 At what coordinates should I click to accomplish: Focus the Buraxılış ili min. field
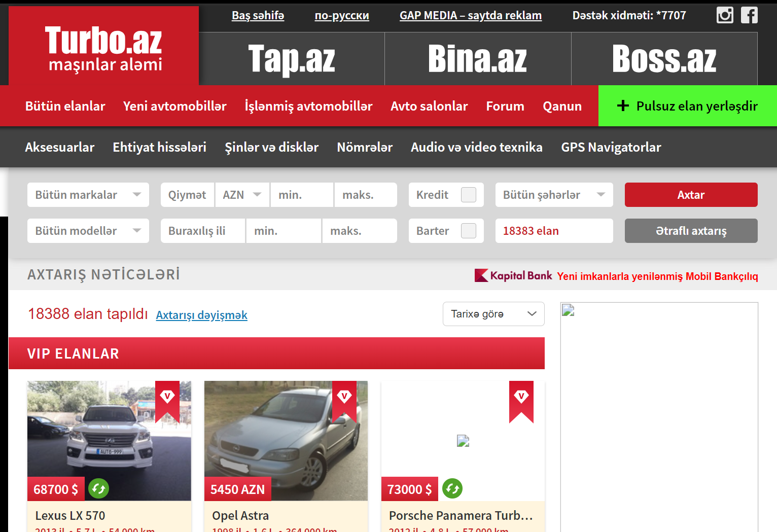[284, 231]
